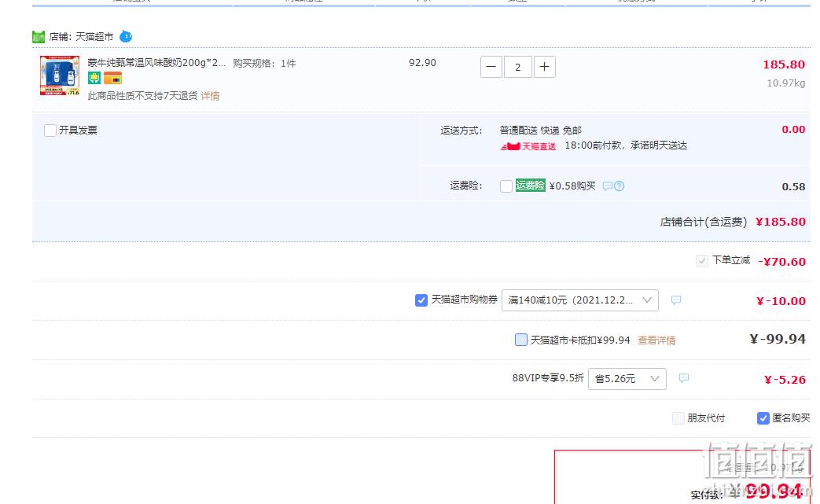Click the 购买规格: 1件 text
This screenshot has height=504, width=820.
264,63
